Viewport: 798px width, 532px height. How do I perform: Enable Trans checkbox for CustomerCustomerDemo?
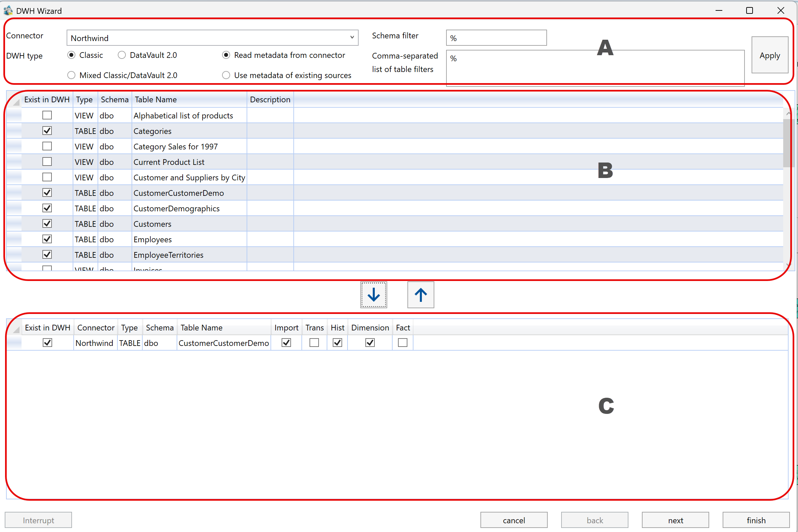pos(314,343)
